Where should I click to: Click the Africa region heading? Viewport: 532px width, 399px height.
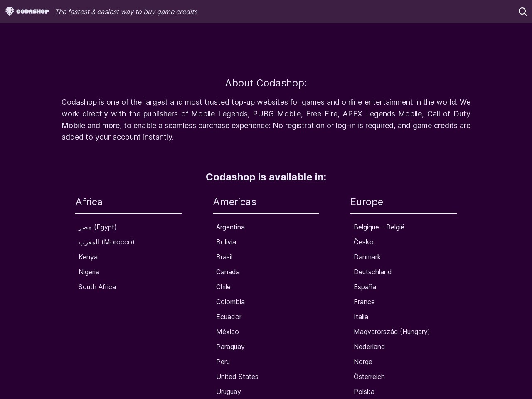click(89, 202)
